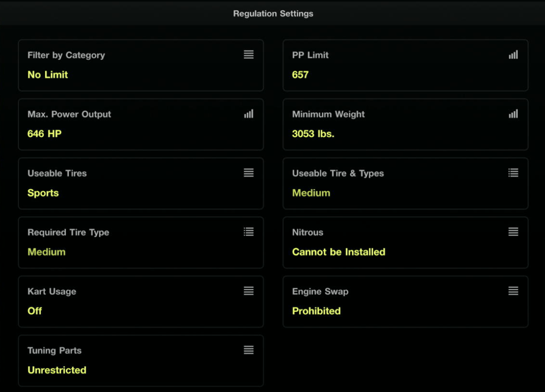Select the Useable Tire & Types Medium value
Image resolution: width=545 pixels, height=392 pixels.
pos(311,193)
